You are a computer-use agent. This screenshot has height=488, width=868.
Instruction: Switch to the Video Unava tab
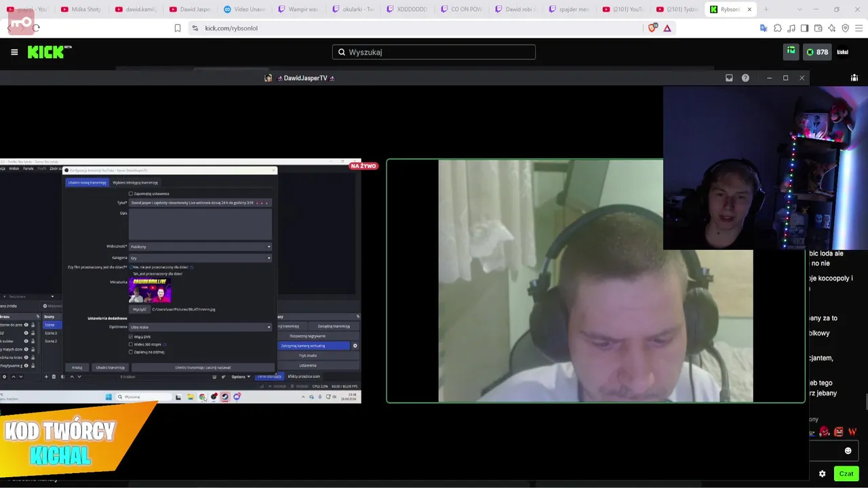coord(244,9)
